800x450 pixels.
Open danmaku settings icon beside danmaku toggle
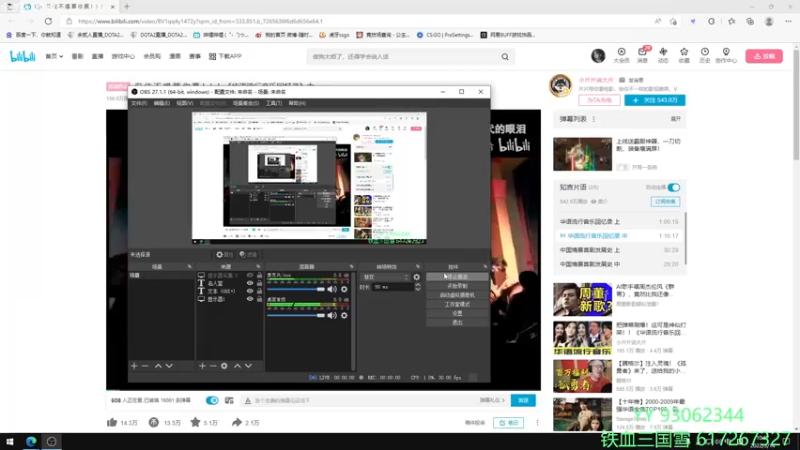(x=229, y=401)
